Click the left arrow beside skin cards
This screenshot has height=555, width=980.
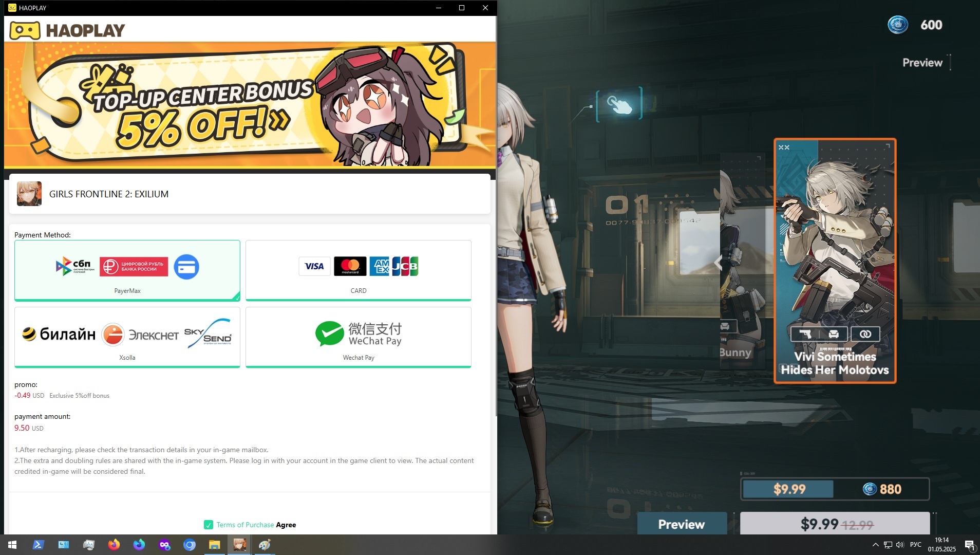[x=718, y=263]
